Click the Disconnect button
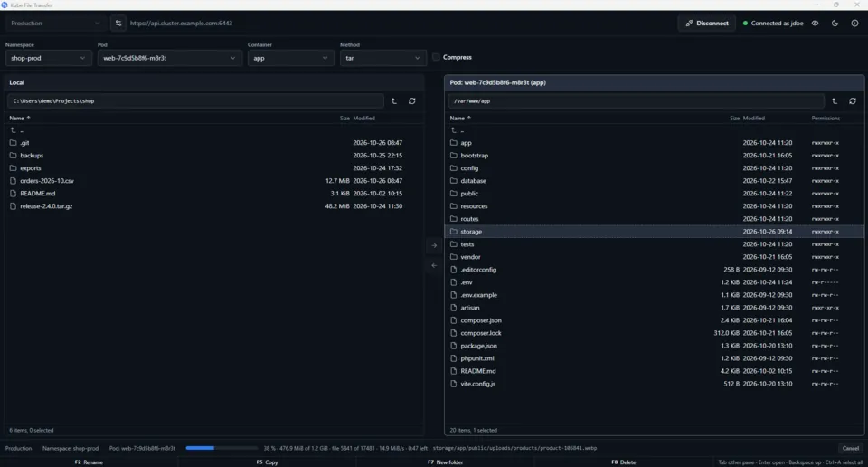This screenshot has width=868, height=467. [x=707, y=24]
